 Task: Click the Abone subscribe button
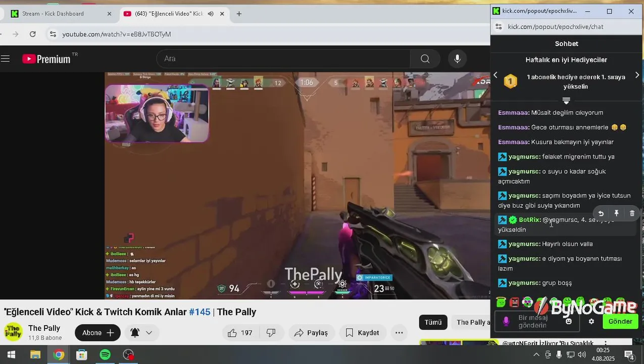coord(97,333)
